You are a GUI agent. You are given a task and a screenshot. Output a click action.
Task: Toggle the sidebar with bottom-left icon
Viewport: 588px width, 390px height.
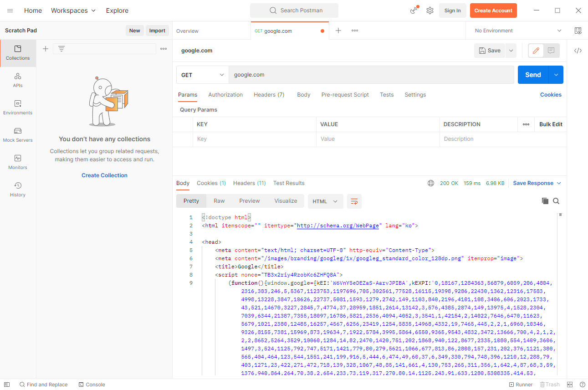[x=7, y=385]
